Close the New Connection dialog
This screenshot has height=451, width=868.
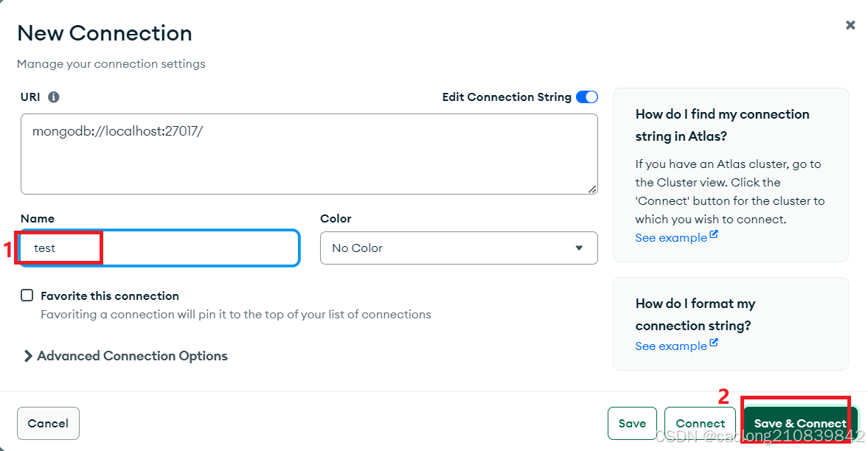tap(850, 25)
